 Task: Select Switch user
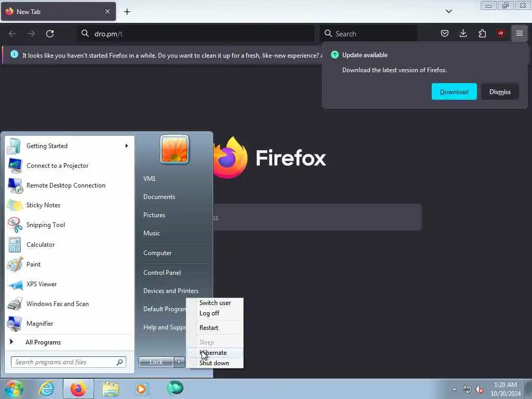coord(215,303)
